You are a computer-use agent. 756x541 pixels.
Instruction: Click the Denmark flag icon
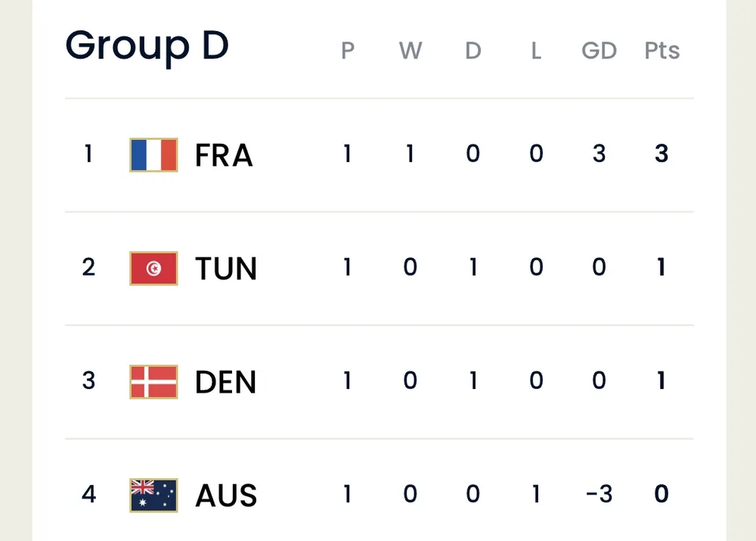[x=153, y=382]
